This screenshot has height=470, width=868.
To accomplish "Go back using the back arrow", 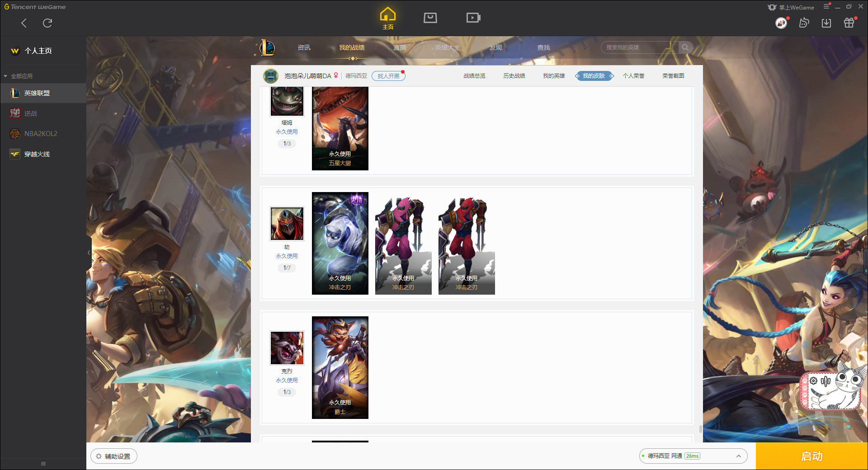I will point(24,23).
